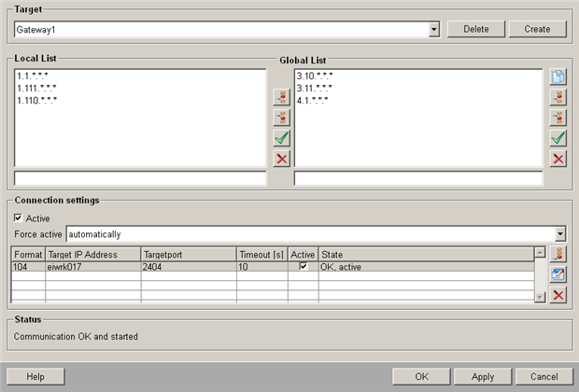Expand the Force active dropdown
This screenshot has width=579, height=392.
click(x=560, y=234)
